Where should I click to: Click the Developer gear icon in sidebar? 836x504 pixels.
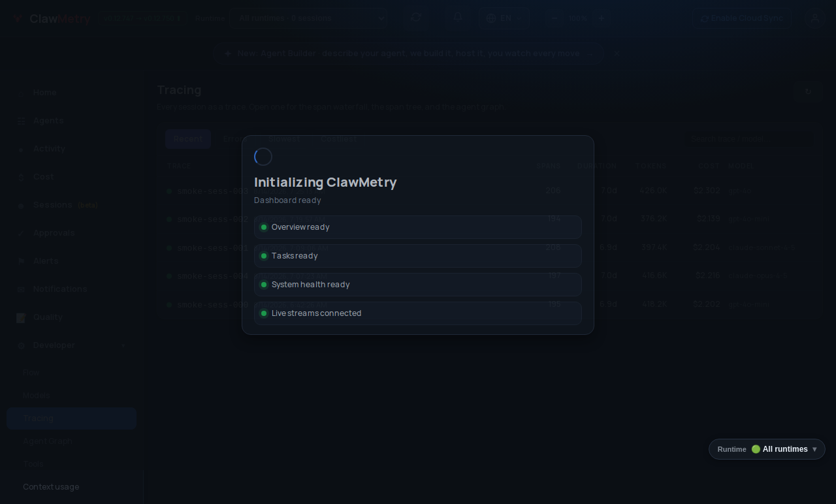coord(21,345)
